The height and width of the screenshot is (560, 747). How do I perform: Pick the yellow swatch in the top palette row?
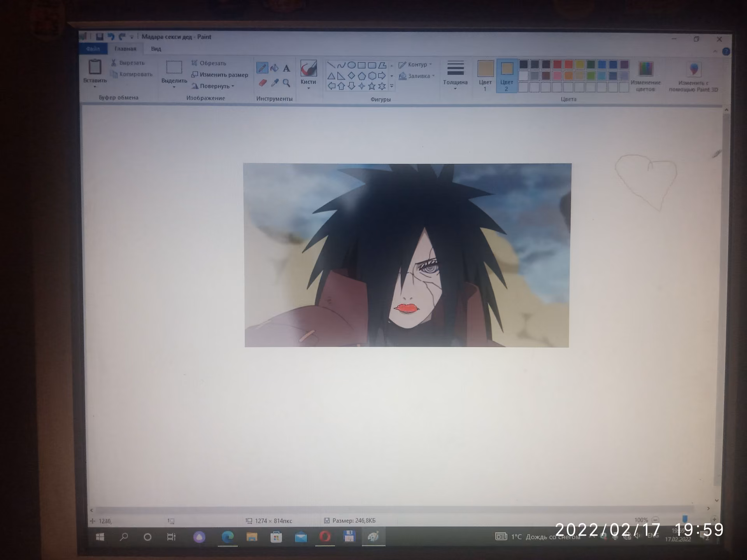coord(580,64)
